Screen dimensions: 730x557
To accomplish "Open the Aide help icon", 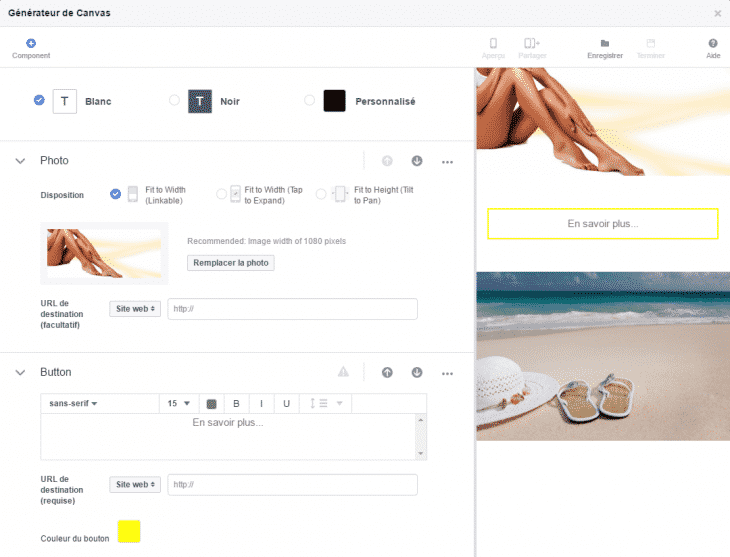I will pos(713,43).
